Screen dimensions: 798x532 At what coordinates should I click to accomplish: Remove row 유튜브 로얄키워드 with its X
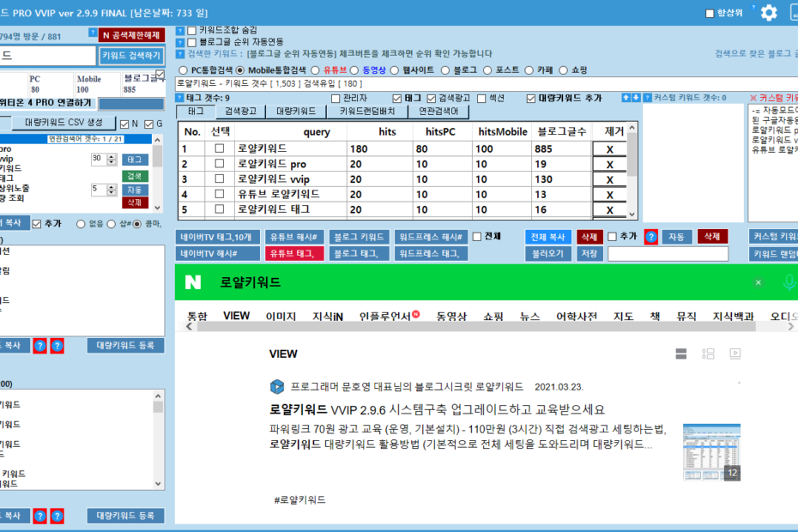click(x=610, y=195)
